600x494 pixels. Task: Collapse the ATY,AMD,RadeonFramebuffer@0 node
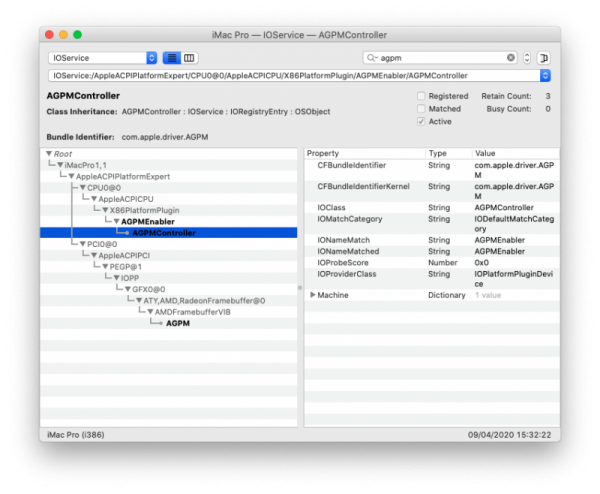(139, 300)
